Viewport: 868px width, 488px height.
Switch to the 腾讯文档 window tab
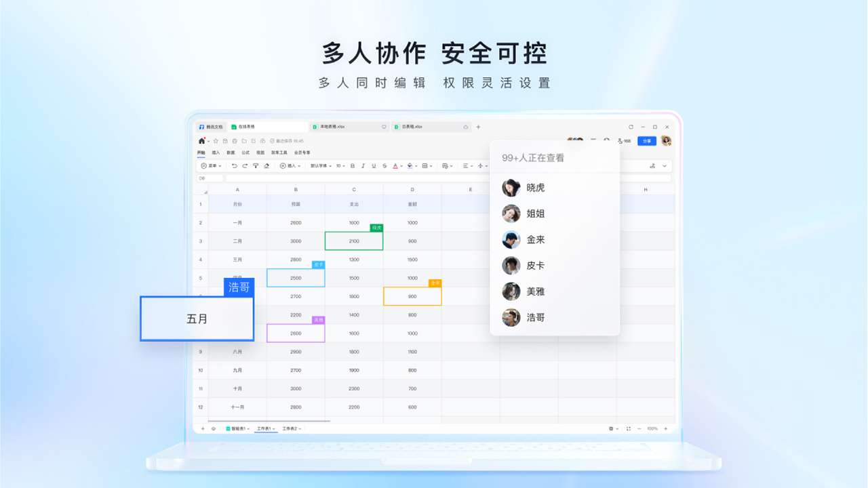(x=211, y=127)
